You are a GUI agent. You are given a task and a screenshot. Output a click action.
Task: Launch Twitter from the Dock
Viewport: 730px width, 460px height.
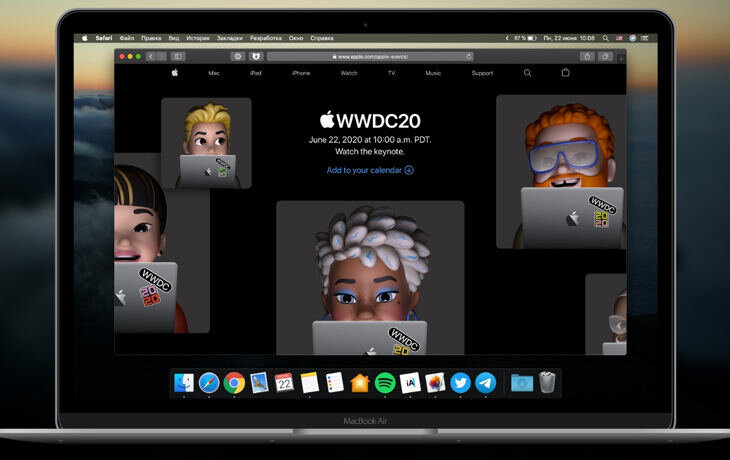click(x=460, y=383)
